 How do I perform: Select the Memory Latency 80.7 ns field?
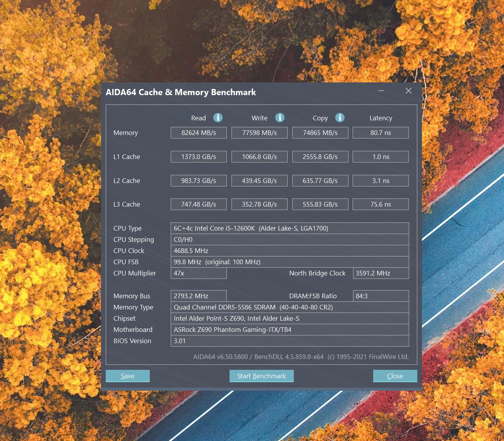click(x=381, y=133)
